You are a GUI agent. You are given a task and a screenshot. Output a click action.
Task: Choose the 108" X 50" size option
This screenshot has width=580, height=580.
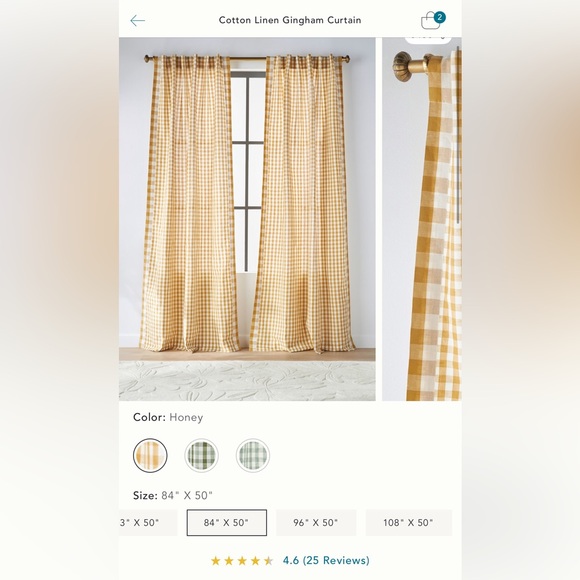pyautogui.click(x=408, y=522)
